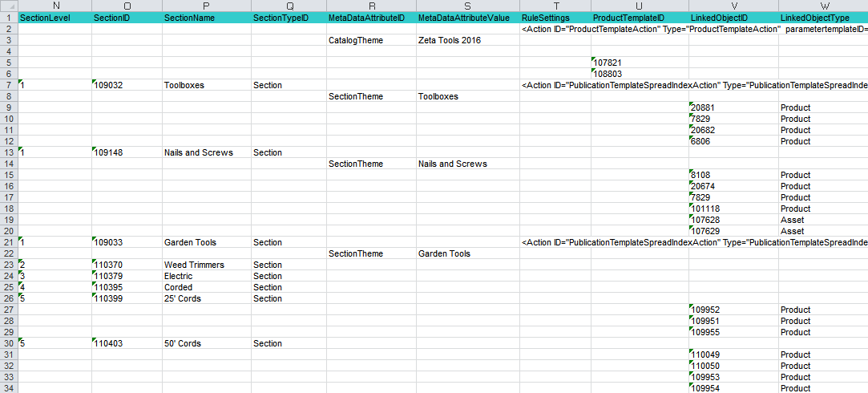Viewport: 868px width, 393px height.
Task: Select the LinkedObjectID cell 109955
Action: click(733, 332)
